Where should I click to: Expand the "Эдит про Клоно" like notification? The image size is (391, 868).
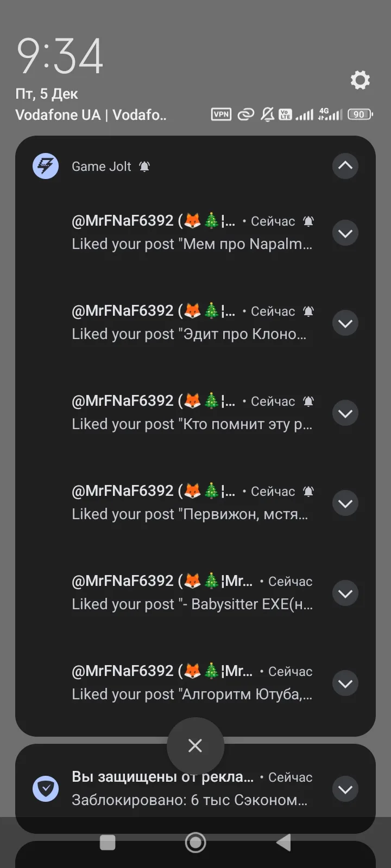point(345,323)
